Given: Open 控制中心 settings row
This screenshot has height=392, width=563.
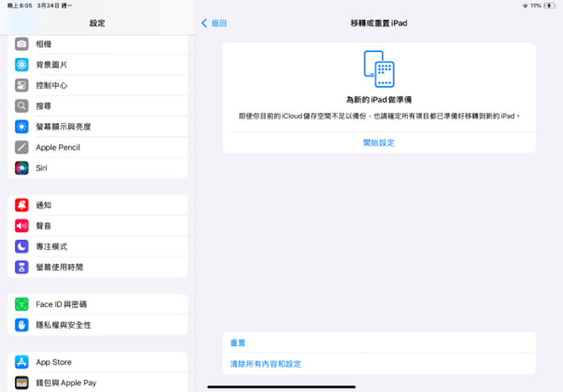Looking at the screenshot, I should (x=97, y=85).
